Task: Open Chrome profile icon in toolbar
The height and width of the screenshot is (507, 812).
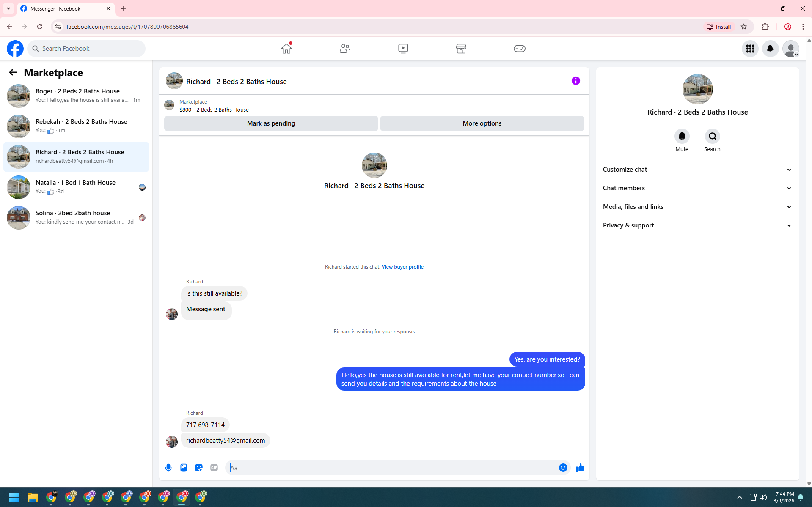Action: (788, 27)
